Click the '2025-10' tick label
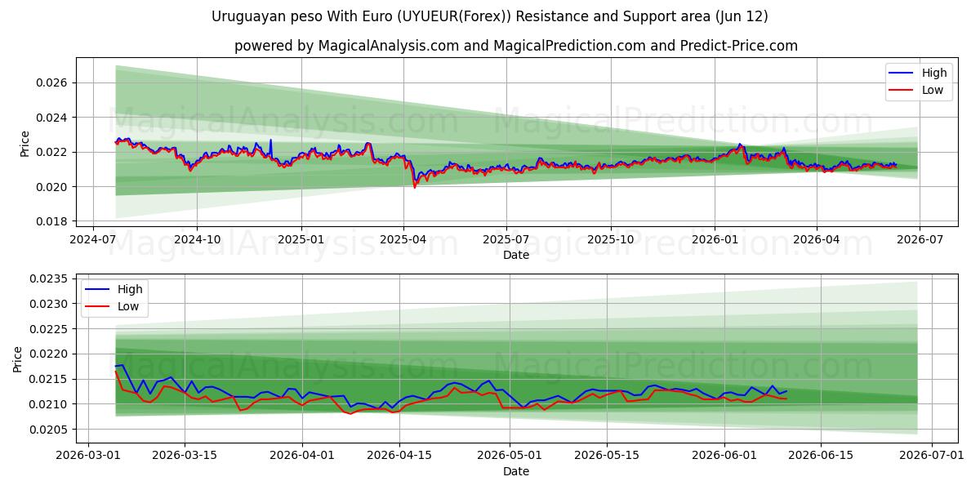This screenshot has height=490, width=980. 611,239
